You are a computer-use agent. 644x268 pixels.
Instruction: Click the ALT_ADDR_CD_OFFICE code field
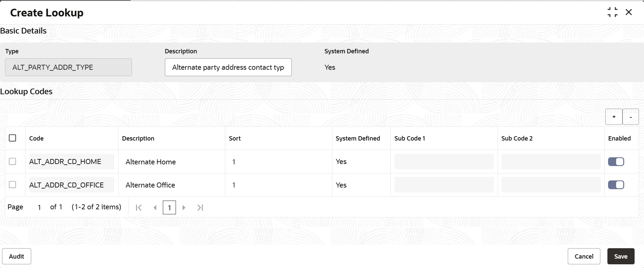(x=72, y=185)
